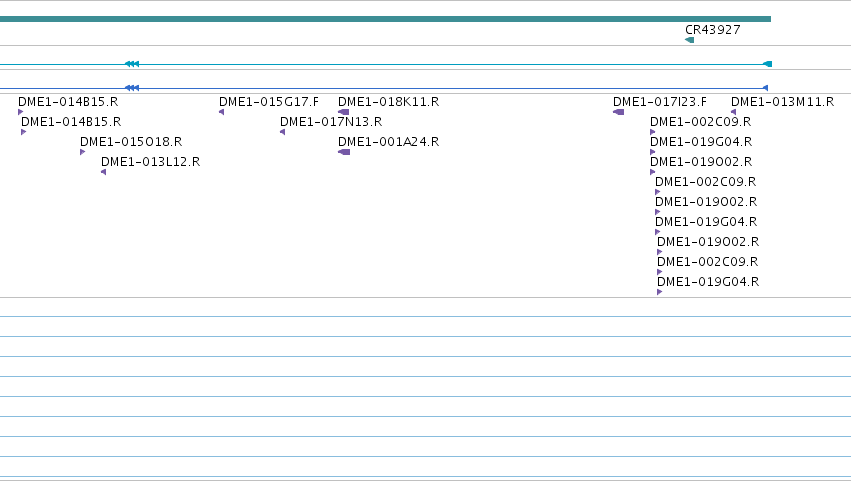Click the purple arrow under DME1-017N13.R
This screenshot has width=851, height=481.
282,132
